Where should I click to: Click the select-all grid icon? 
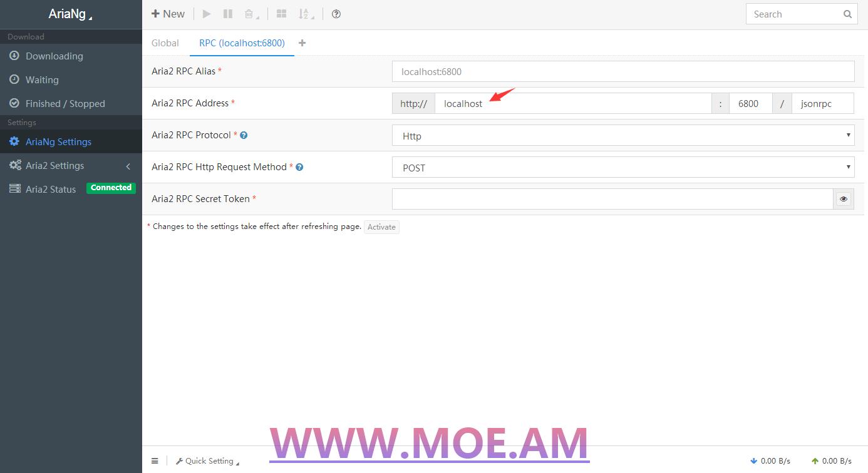click(x=282, y=14)
